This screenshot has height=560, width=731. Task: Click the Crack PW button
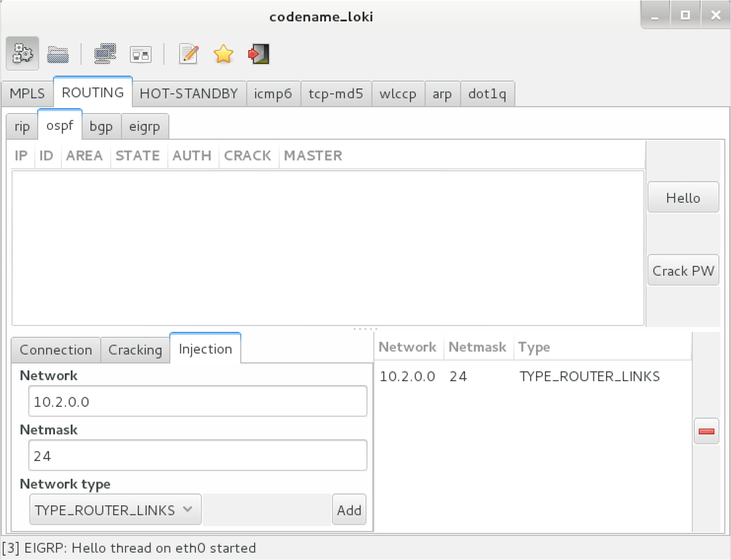[x=683, y=270]
